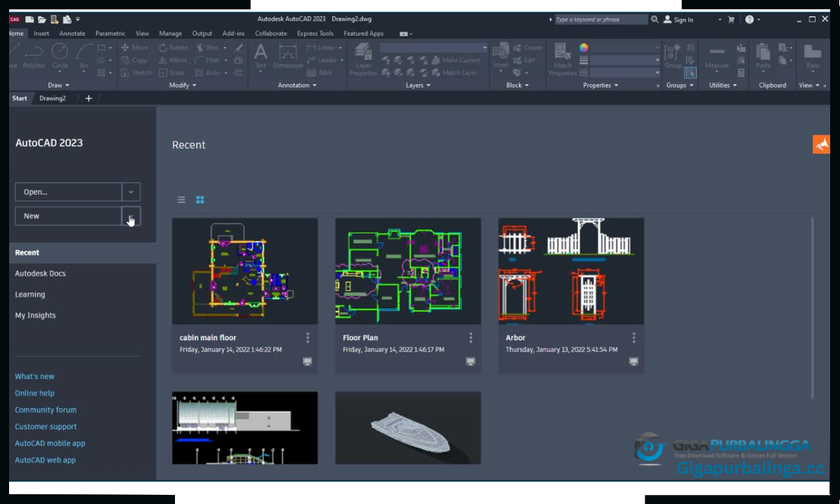Toggle group selection in Groups panel
Image resolution: width=840 pixels, height=504 pixels.
pyautogui.click(x=691, y=73)
